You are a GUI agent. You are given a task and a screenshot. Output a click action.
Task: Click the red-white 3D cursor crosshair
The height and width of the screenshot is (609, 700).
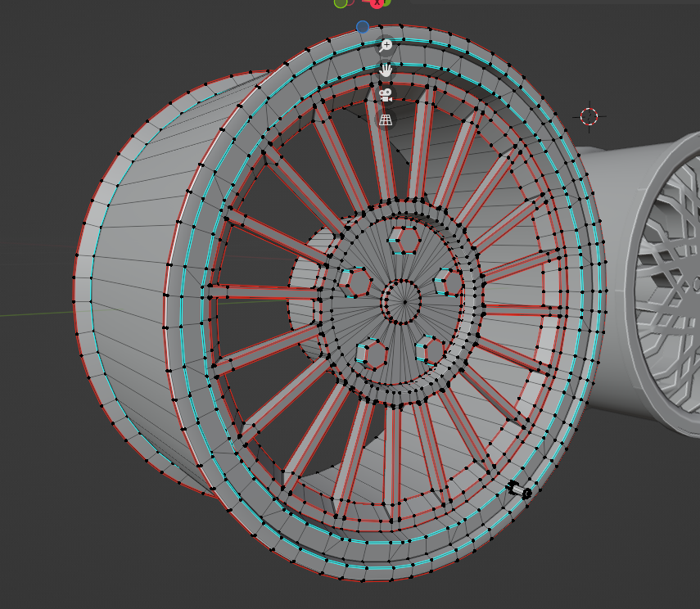(589, 116)
